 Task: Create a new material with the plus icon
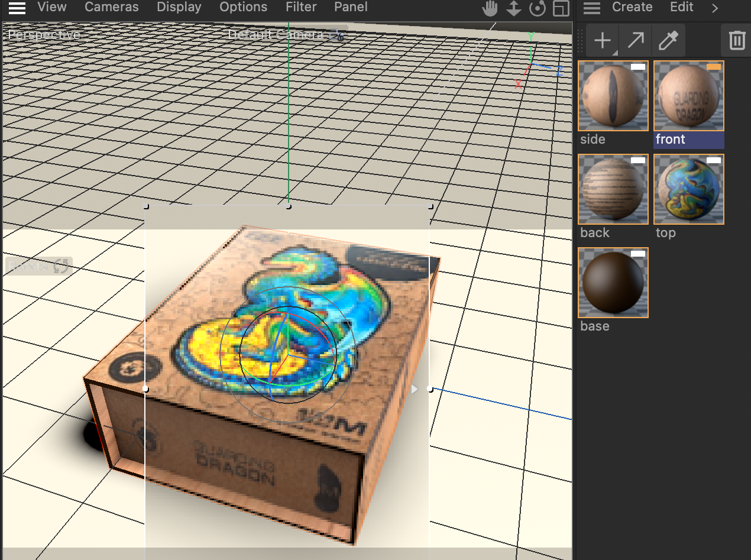[602, 40]
